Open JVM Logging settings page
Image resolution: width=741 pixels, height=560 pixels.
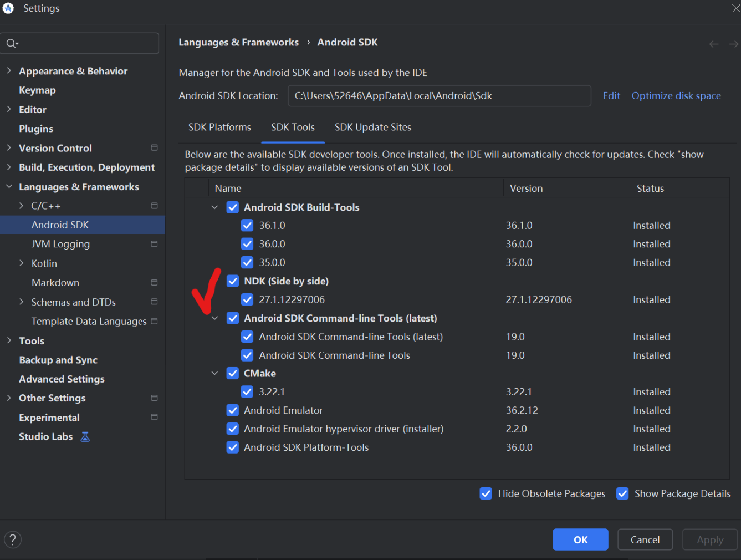[x=60, y=244]
